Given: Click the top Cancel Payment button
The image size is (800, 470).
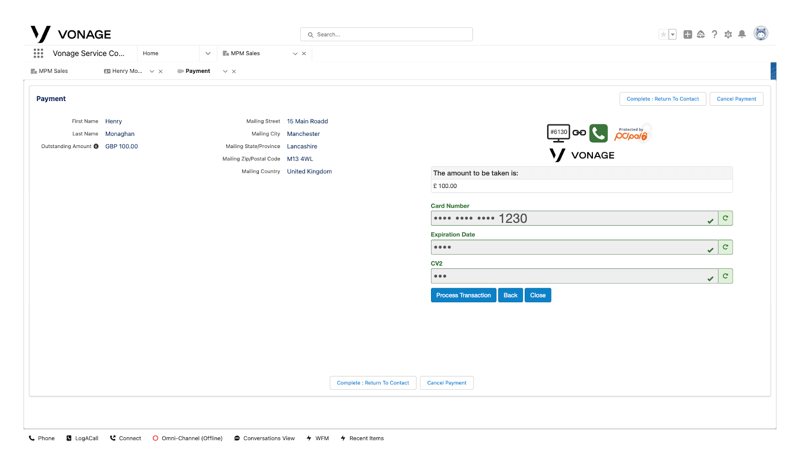Looking at the screenshot, I should (736, 99).
